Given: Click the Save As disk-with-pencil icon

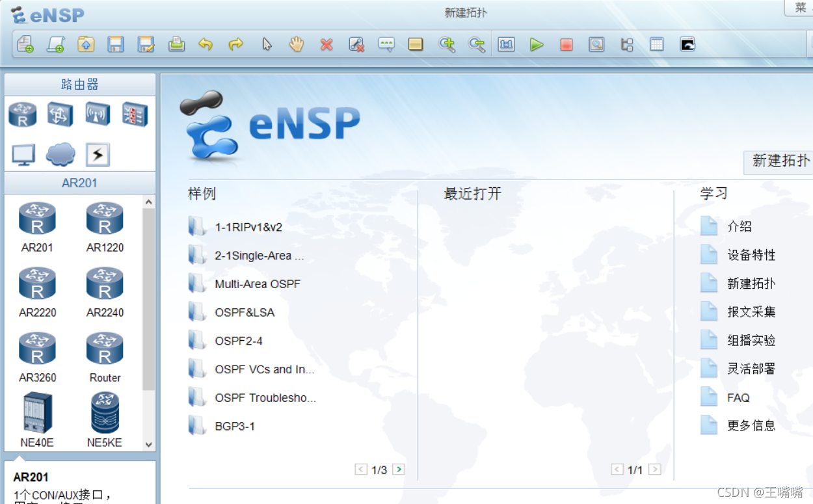Looking at the screenshot, I should coord(146,44).
